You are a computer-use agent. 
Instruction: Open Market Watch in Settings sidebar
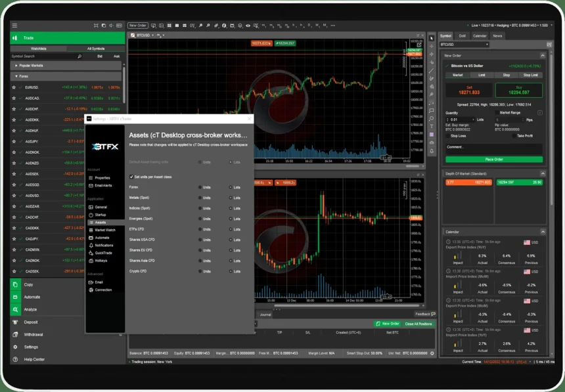pyautogui.click(x=105, y=230)
